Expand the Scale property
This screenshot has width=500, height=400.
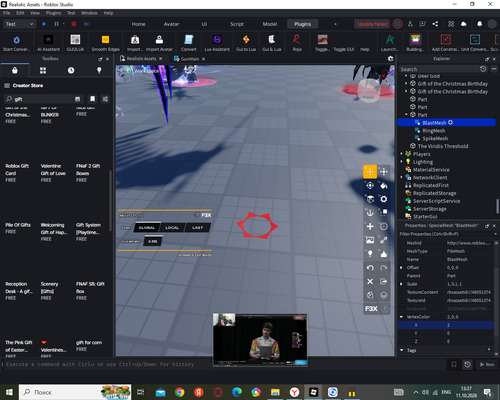[x=401, y=284]
